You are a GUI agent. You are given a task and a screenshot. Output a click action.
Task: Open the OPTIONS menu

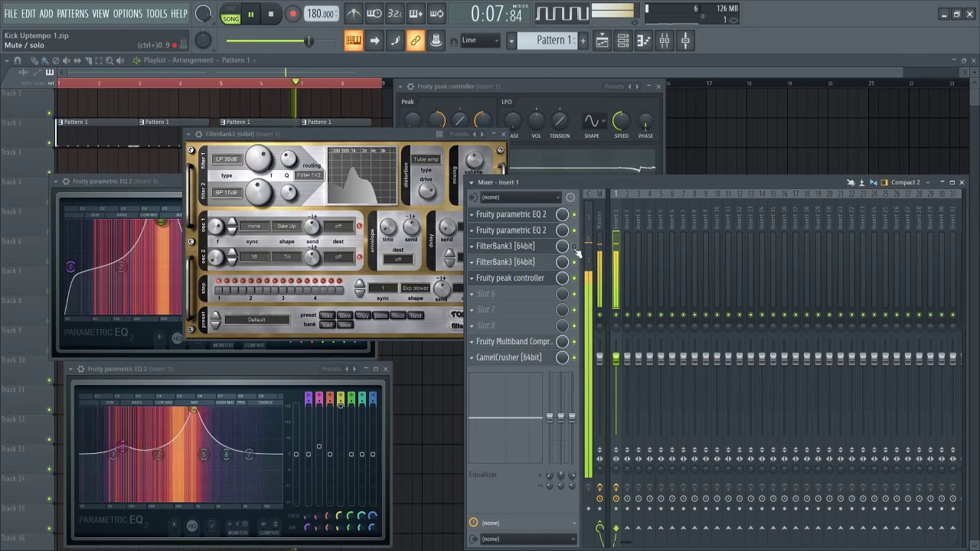128,14
